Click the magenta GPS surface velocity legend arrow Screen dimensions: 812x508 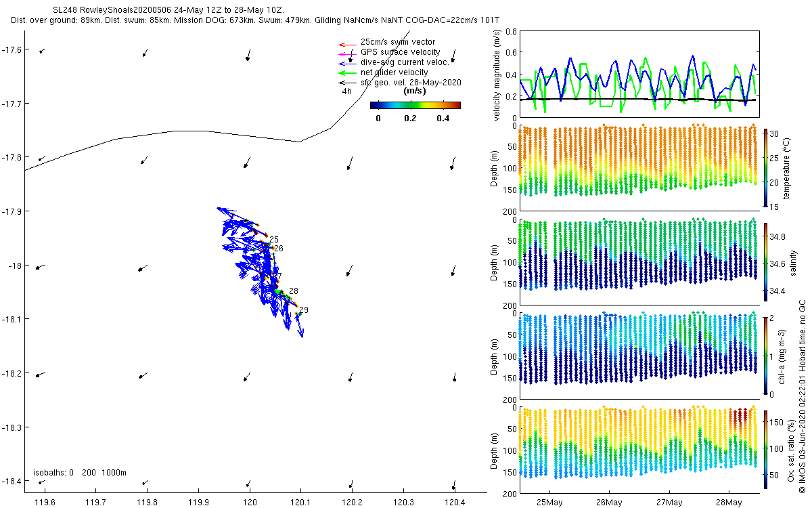click(x=347, y=54)
